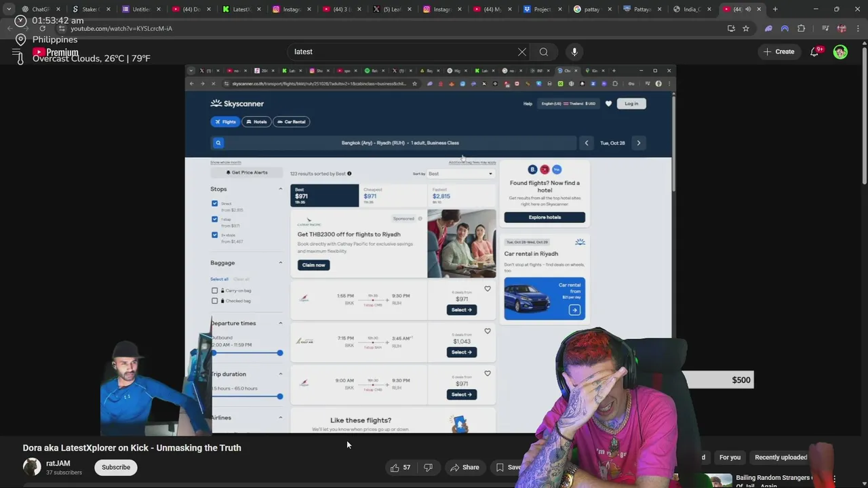This screenshot has height=488, width=868.
Task: Open the YouTube account avatar menu
Action: [x=840, y=52]
